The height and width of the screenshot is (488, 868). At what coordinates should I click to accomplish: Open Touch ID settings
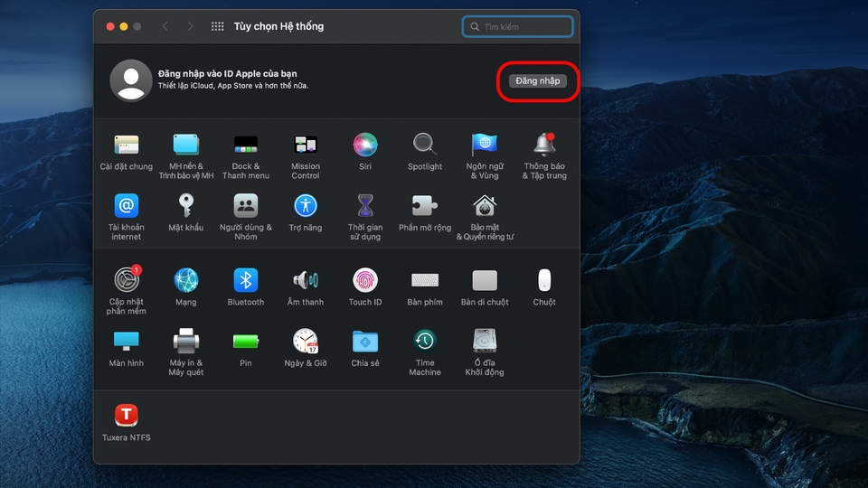(365, 281)
